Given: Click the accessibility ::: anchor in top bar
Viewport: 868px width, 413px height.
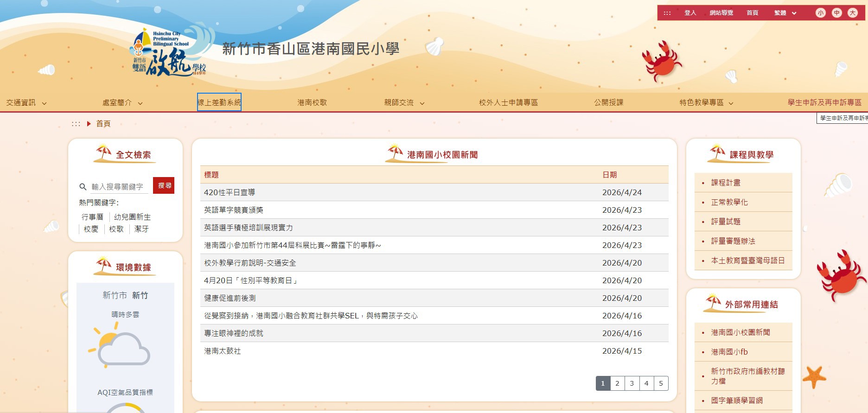Looking at the screenshot, I should pos(667,13).
